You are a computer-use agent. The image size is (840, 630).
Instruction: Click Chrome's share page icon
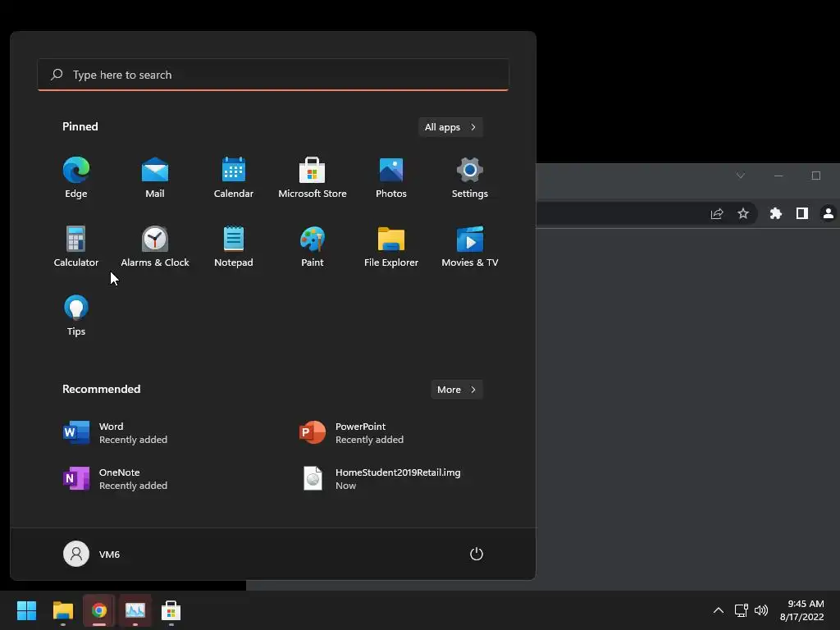pos(717,214)
